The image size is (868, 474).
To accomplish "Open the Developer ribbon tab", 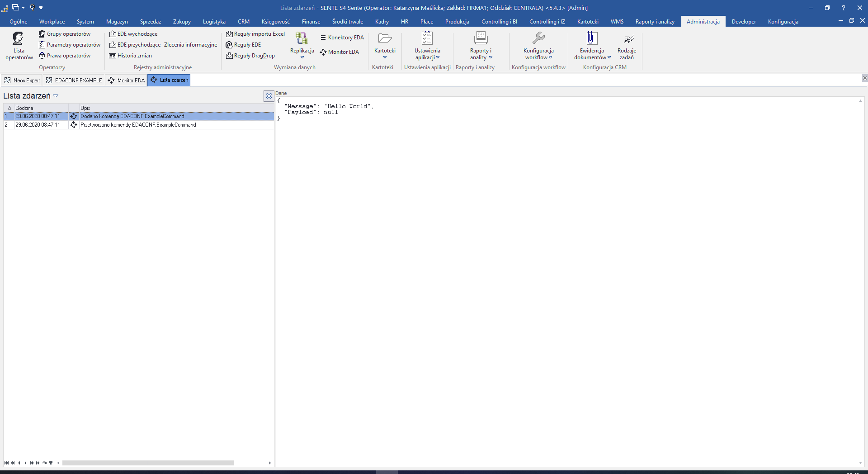I will click(x=744, y=22).
